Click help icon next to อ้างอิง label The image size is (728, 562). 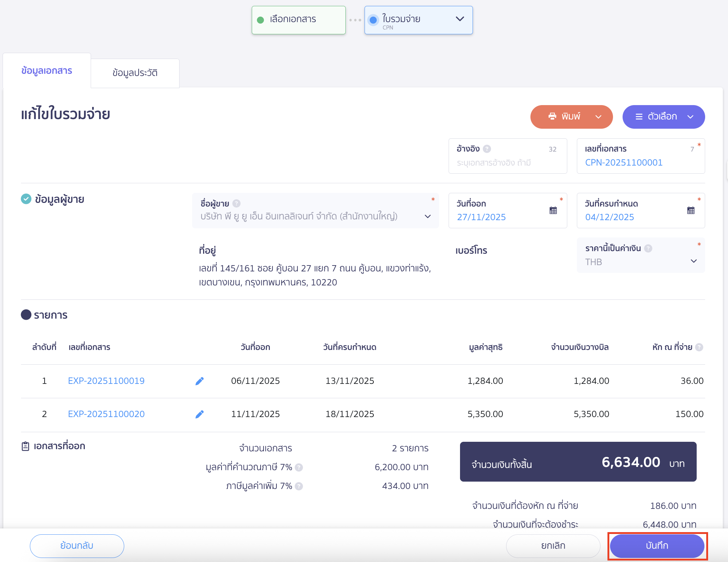487,149
